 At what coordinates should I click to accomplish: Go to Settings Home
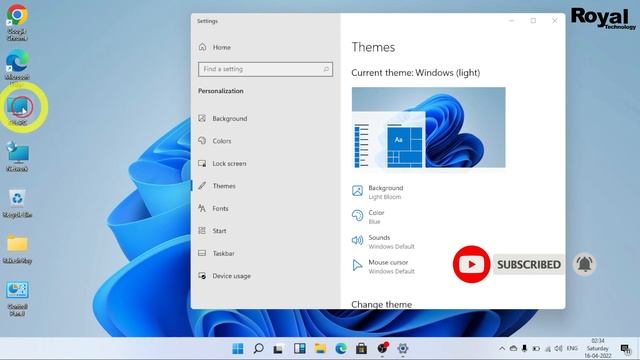point(214,47)
